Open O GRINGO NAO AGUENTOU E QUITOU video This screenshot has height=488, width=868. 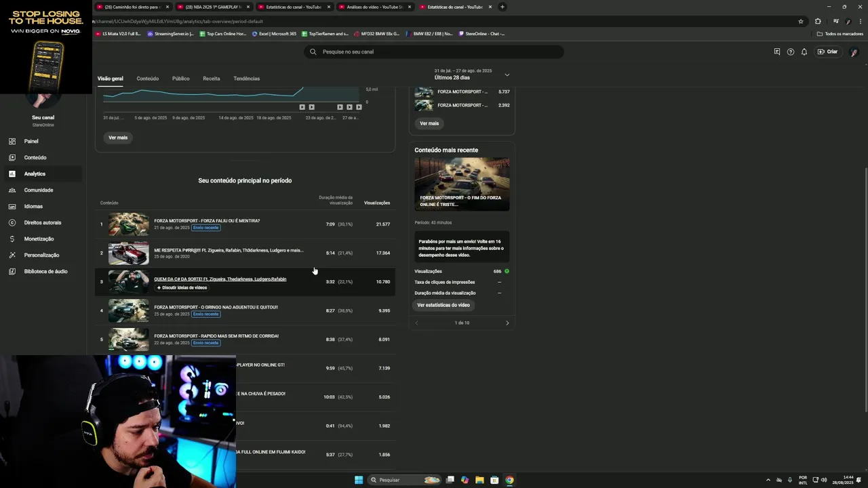point(216,307)
